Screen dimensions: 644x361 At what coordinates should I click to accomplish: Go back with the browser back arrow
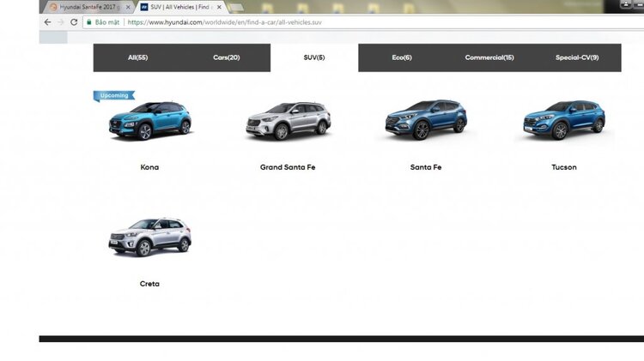click(x=47, y=22)
